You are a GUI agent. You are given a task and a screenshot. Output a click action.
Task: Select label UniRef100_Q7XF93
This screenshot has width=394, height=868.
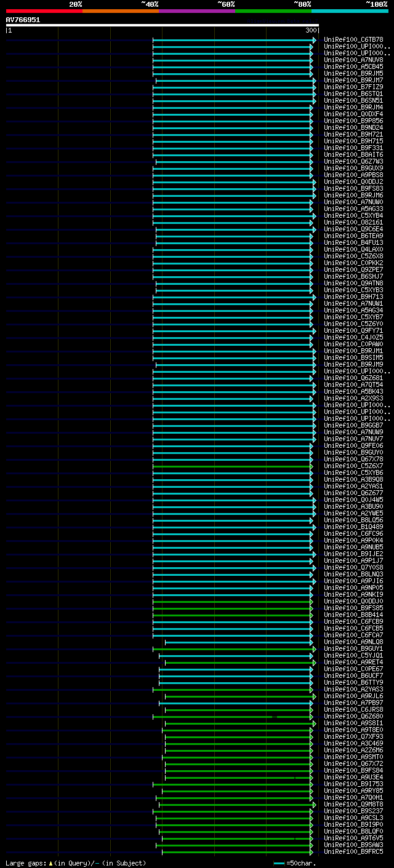pyautogui.click(x=353, y=737)
